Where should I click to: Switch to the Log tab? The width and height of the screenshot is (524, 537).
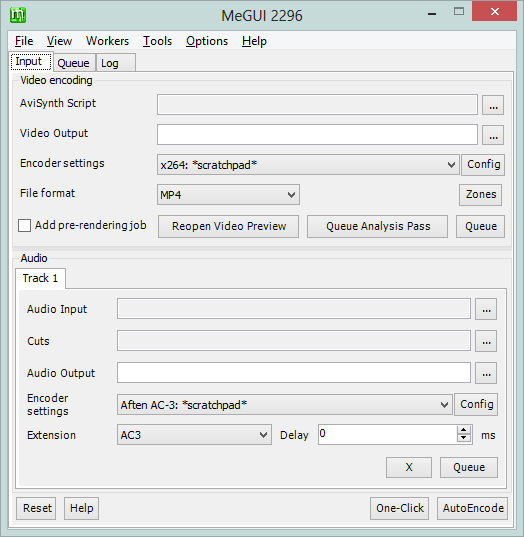116,63
